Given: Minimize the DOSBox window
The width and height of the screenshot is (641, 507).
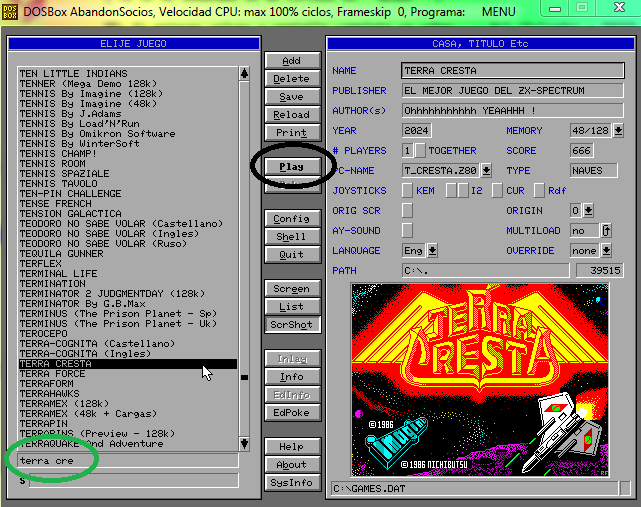Looking at the screenshot, I should pyautogui.click(x=555, y=9).
